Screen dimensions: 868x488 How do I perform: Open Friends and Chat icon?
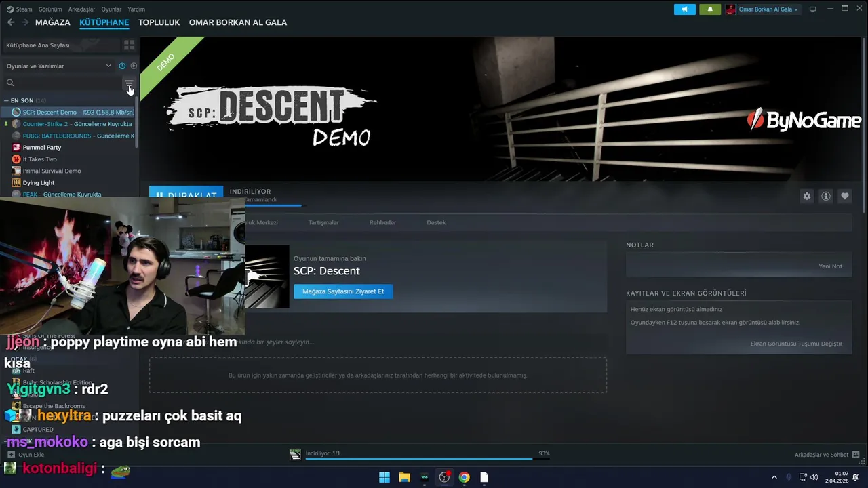click(856, 455)
